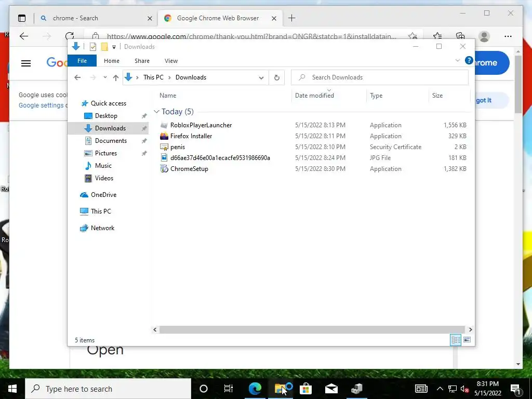Image resolution: width=532 pixels, height=399 pixels.
Task: Open Videos in the navigation pane
Action: click(x=104, y=178)
